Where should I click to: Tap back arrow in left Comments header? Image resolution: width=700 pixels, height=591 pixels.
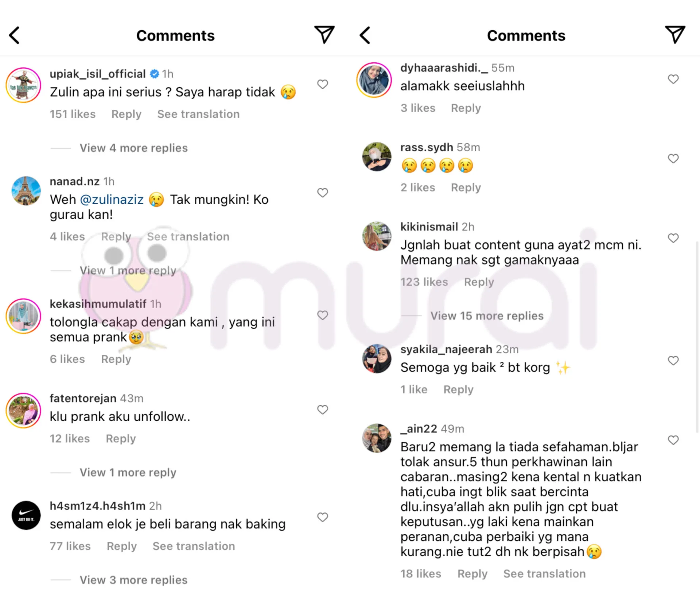click(x=14, y=35)
